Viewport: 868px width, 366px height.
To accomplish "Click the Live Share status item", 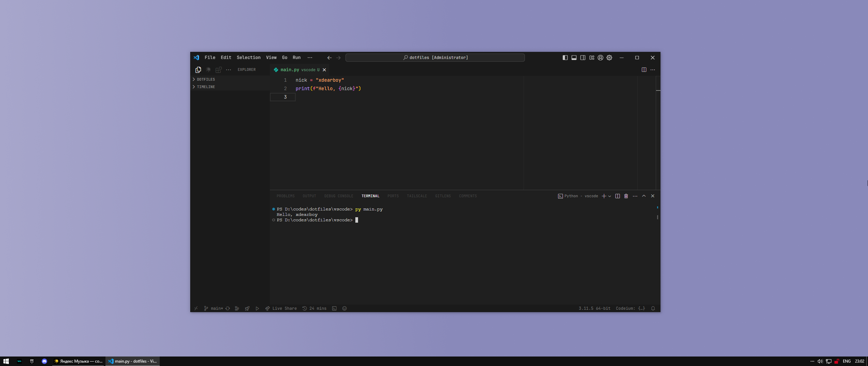I will [x=281, y=308].
